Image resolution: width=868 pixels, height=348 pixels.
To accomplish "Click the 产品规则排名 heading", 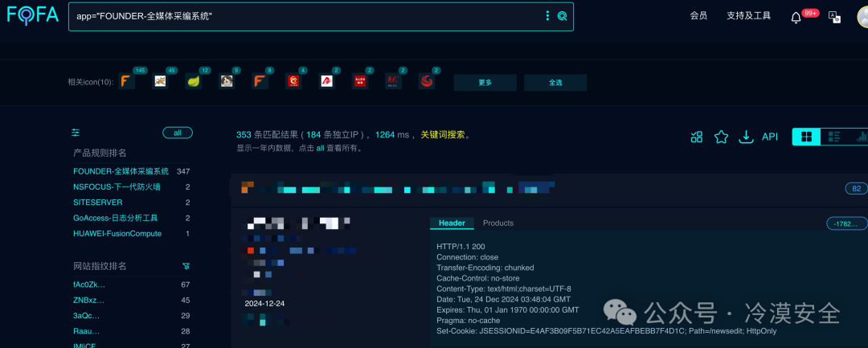I will point(100,153).
